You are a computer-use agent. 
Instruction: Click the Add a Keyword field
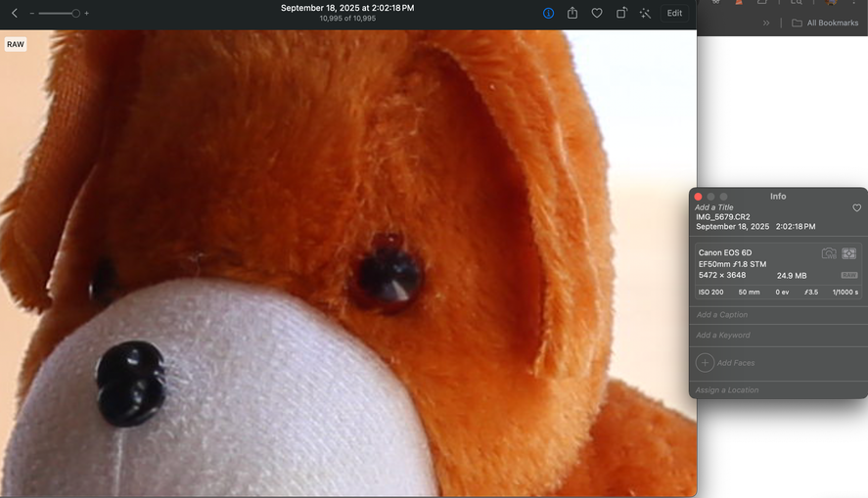(723, 336)
